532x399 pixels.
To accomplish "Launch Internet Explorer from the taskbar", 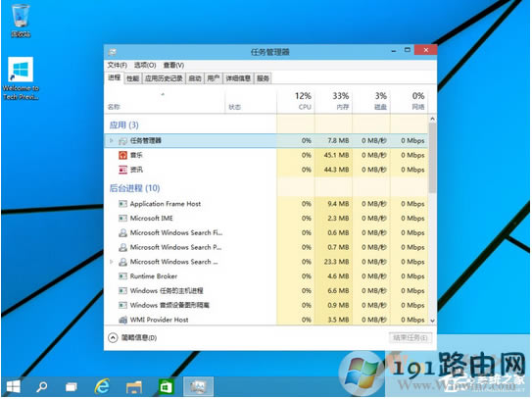I will click(x=102, y=386).
